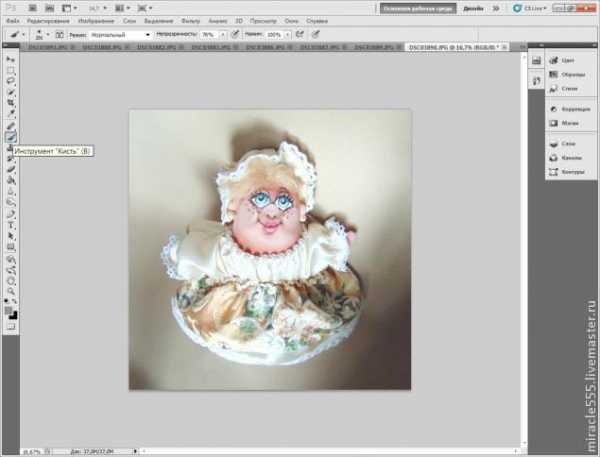Viewport: 600px width, 457px height.
Task: Open the Фильтр menu
Action: coord(191,21)
